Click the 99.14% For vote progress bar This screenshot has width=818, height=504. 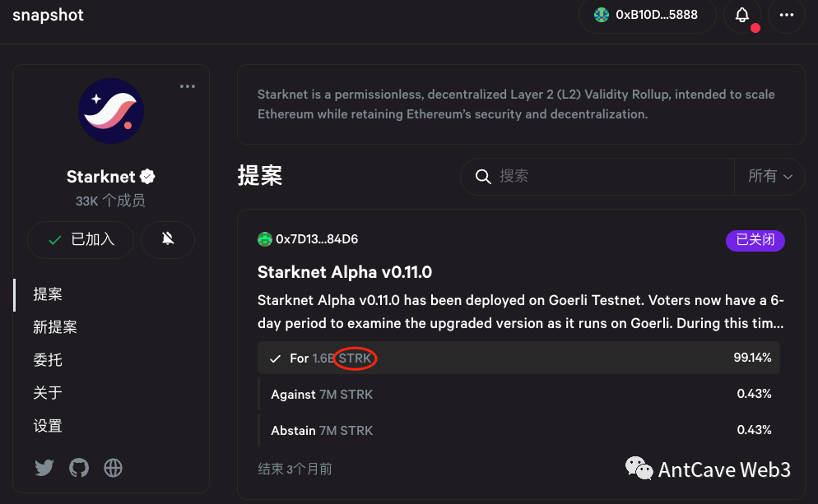(x=519, y=358)
